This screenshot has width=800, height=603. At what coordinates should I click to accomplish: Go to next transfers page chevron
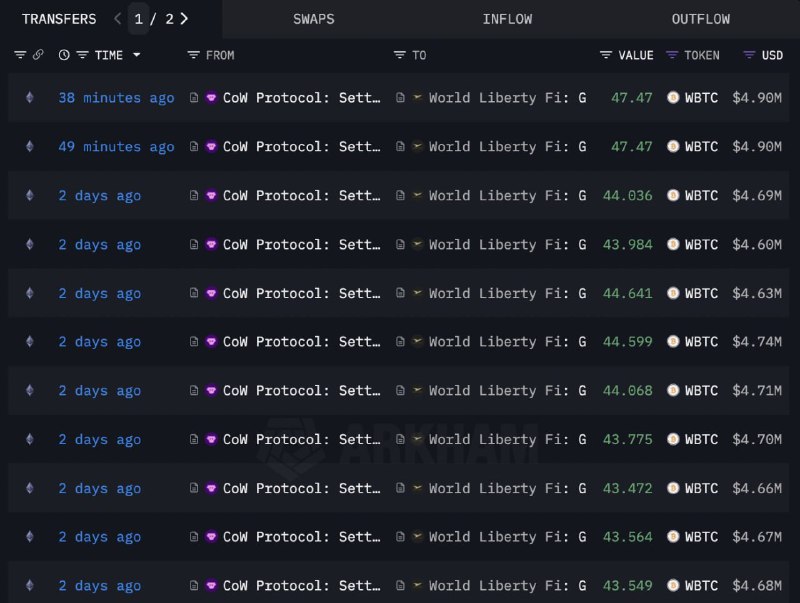(x=184, y=19)
